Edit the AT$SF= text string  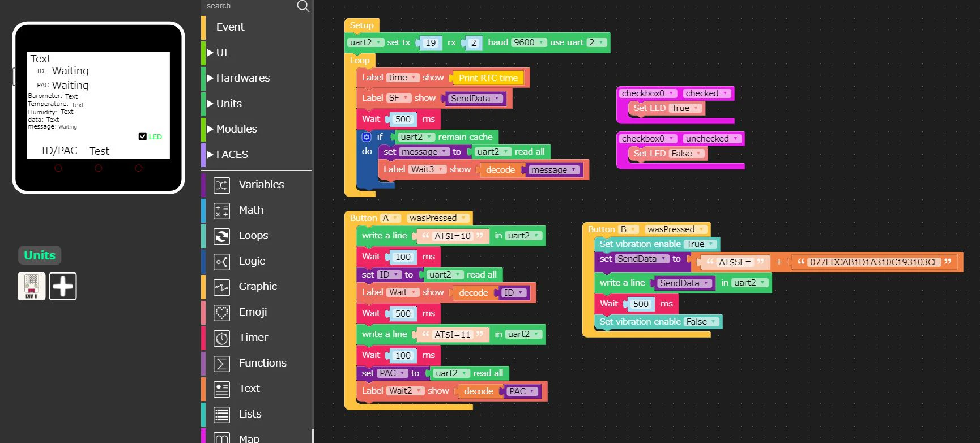point(735,262)
